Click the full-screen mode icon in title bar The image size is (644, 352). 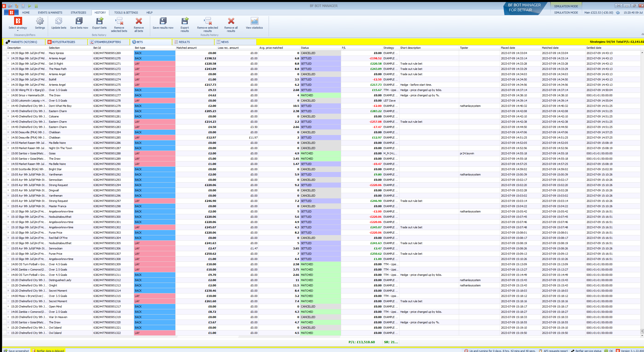point(619,6)
